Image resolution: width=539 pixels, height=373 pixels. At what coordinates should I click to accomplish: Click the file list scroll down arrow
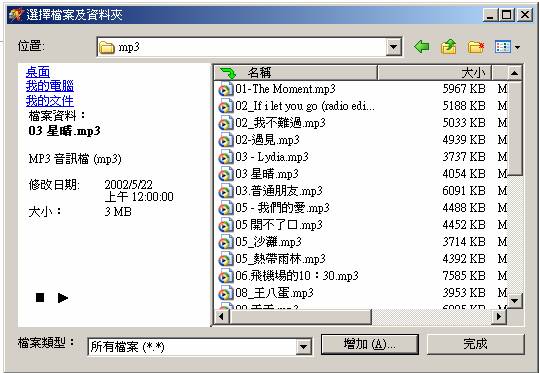pyautogui.click(x=515, y=300)
